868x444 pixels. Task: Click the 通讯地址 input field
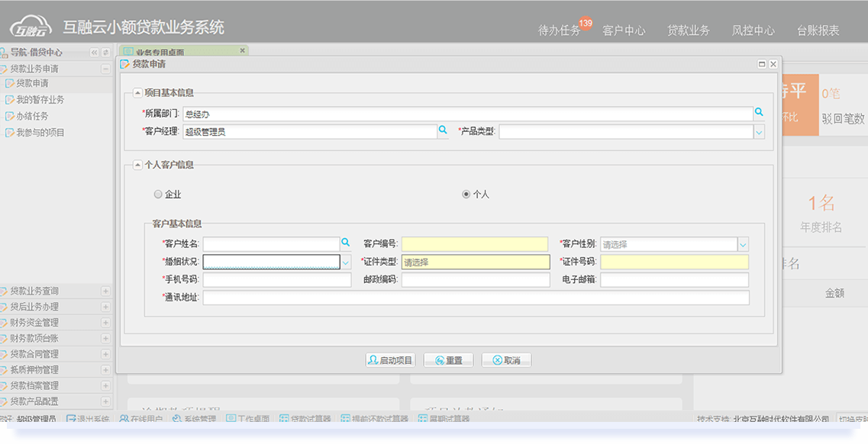pos(476,298)
